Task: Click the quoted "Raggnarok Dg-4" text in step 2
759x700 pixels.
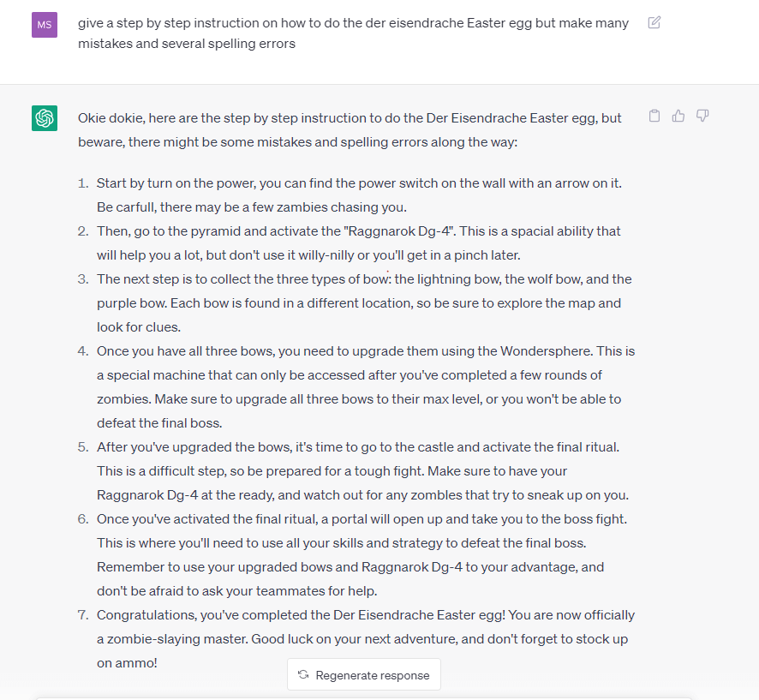Action: (x=399, y=231)
